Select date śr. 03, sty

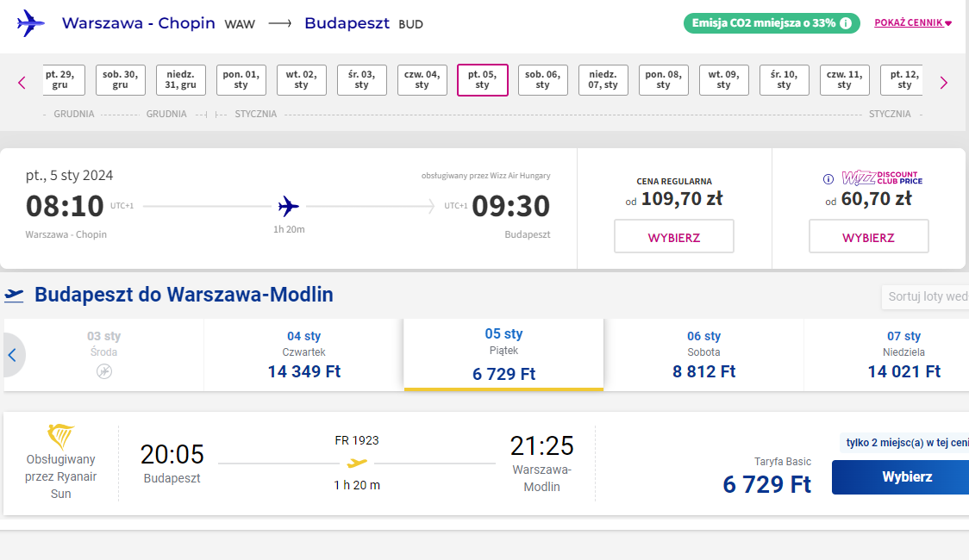coord(361,80)
